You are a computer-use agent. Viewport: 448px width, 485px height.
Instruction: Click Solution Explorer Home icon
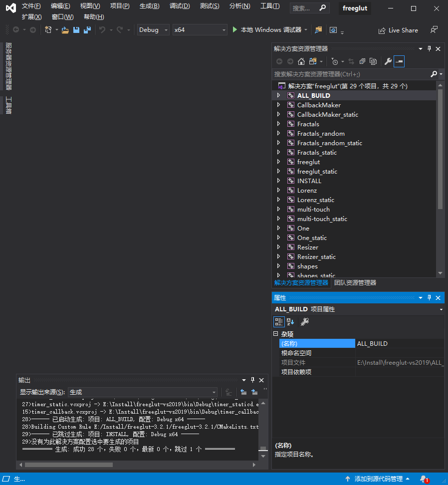click(301, 61)
